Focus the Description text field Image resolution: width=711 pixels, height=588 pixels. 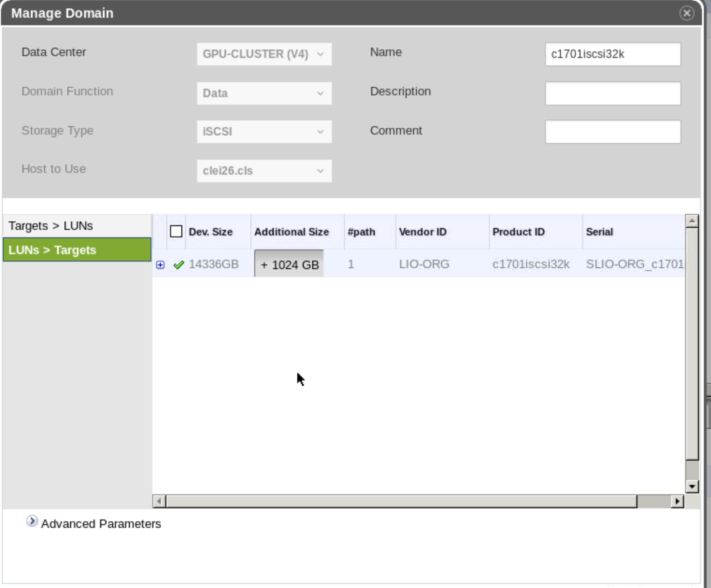click(613, 93)
